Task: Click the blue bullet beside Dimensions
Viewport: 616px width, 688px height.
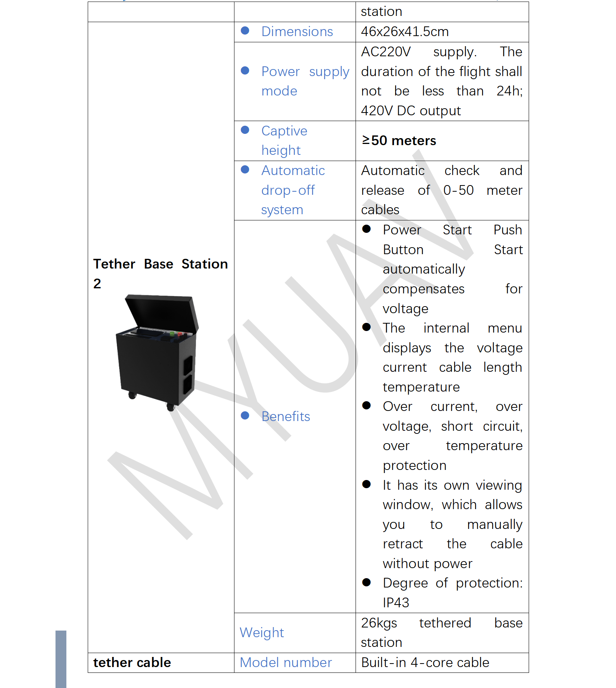Action: 245,31
